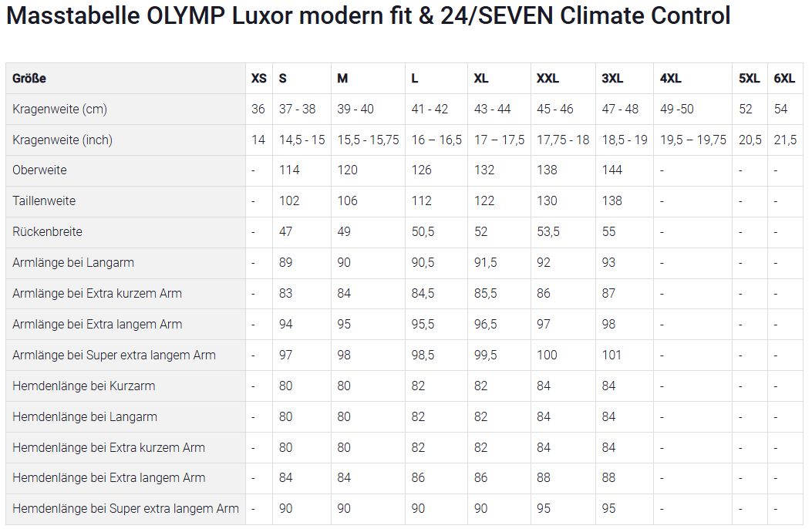
Task: Click the 'Größe' header cell
Action: (29, 79)
